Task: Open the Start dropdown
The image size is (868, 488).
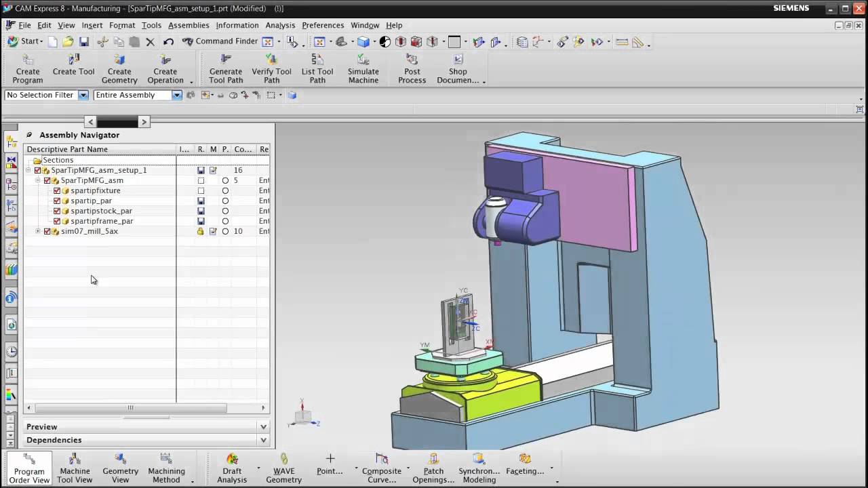Action: coord(25,41)
